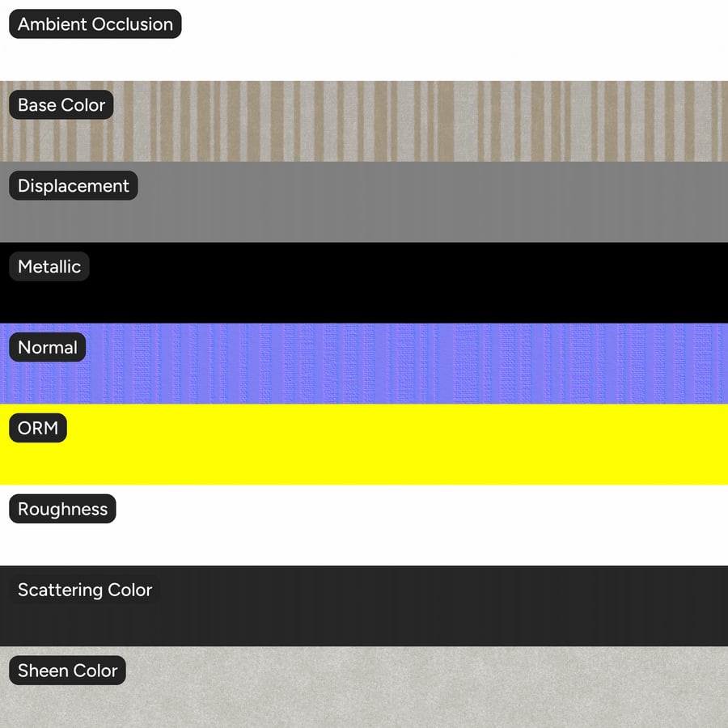Screen dimensions: 728x728
Task: Click the Displacement label
Action: coord(74,186)
